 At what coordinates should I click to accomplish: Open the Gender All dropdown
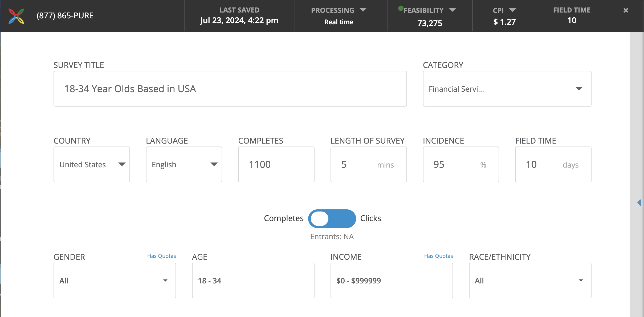tap(115, 281)
